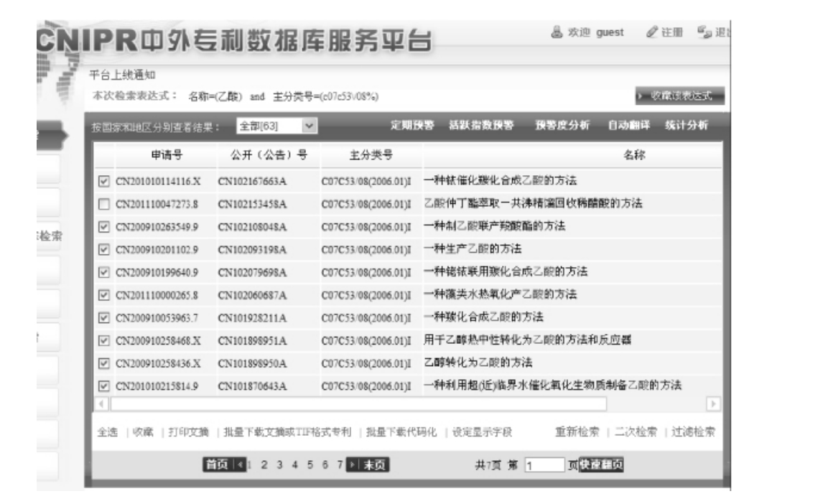Click the 全选 link

tap(108, 432)
